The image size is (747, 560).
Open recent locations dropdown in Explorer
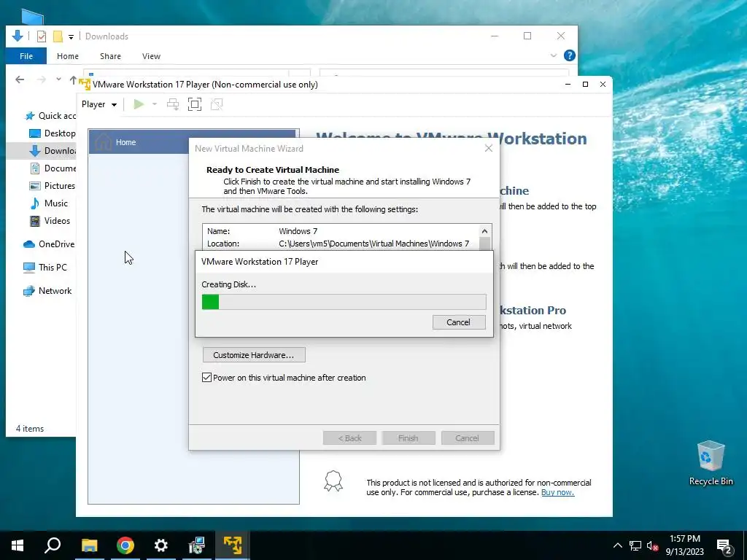click(58, 79)
